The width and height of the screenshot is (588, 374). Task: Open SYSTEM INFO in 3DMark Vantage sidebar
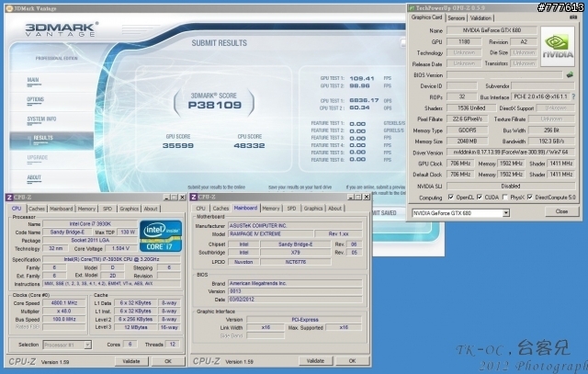41,119
